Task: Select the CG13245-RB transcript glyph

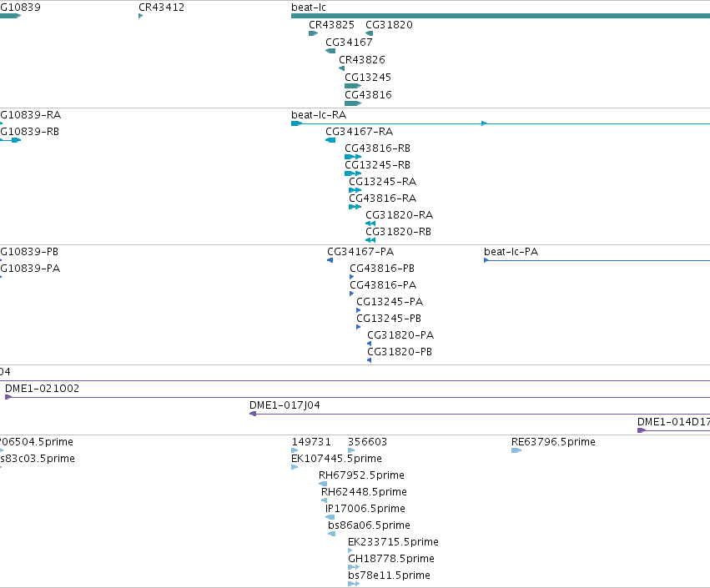Action: coord(353,173)
